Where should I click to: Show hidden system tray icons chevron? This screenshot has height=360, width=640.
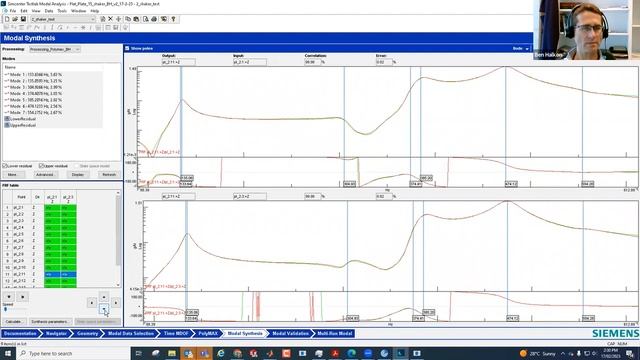coord(563,353)
